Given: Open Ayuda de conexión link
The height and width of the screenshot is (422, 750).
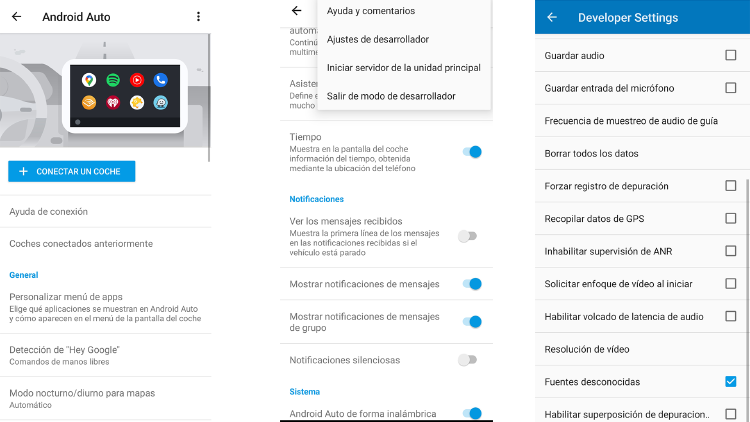Looking at the screenshot, I should pyautogui.click(x=49, y=212).
